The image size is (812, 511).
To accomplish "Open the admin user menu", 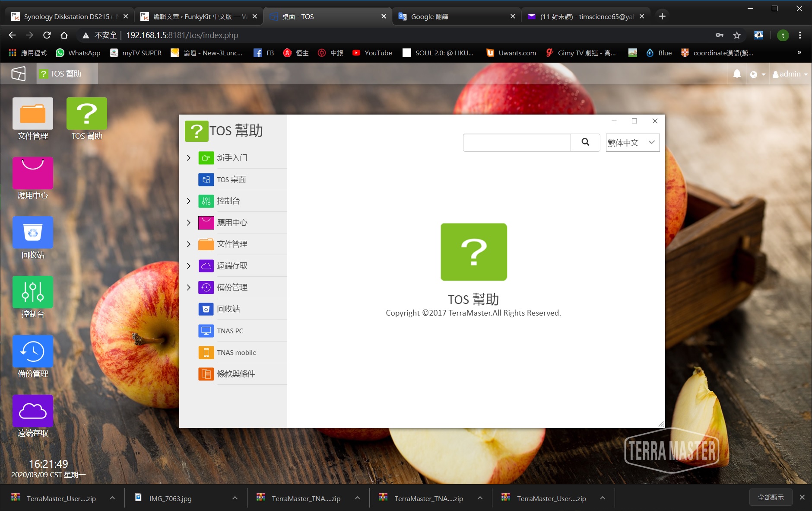I will [x=790, y=74].
